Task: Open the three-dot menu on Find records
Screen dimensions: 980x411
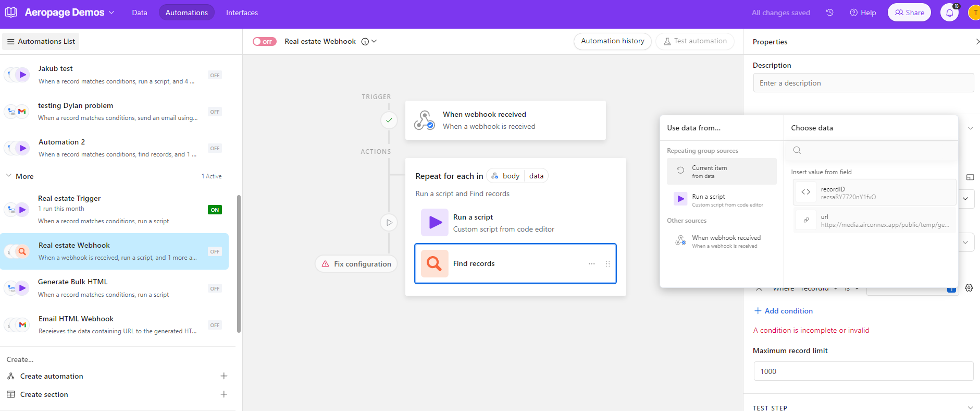Action: click(592, 264)
